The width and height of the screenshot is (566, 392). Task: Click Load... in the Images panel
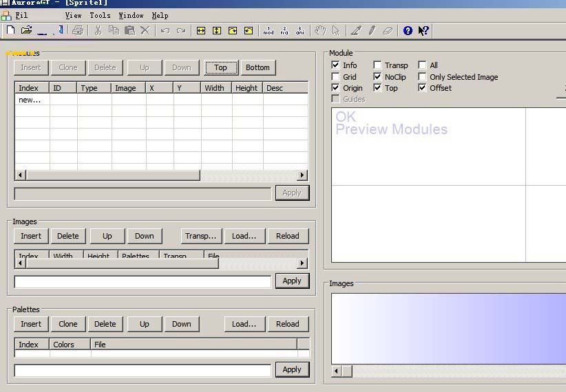pos(244,236)
